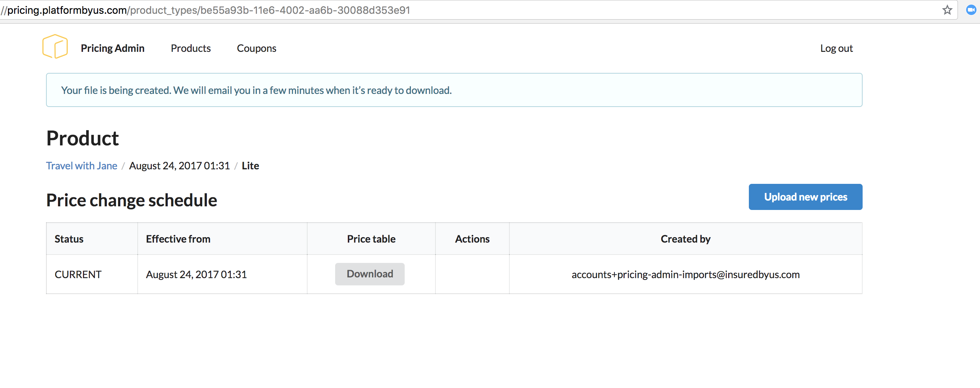This screenshot has width=980, height=388.
Task: Download the current price table
Action: point(370,274)
